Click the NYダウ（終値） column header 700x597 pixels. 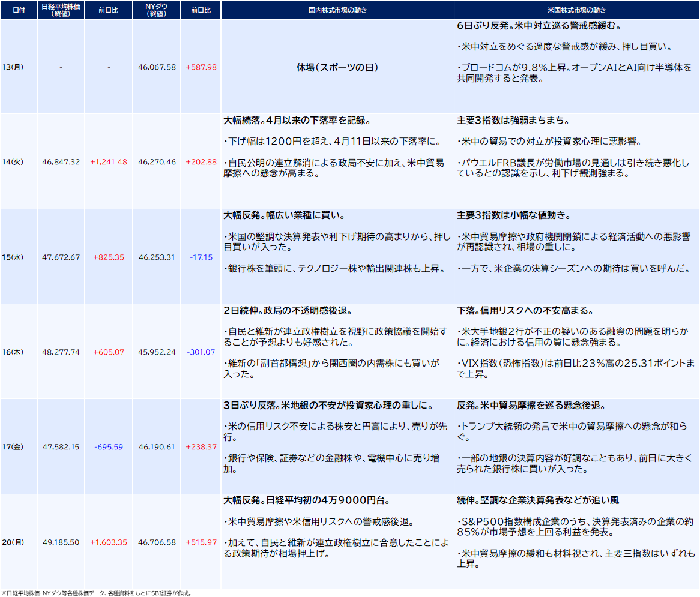coord(157,10)
